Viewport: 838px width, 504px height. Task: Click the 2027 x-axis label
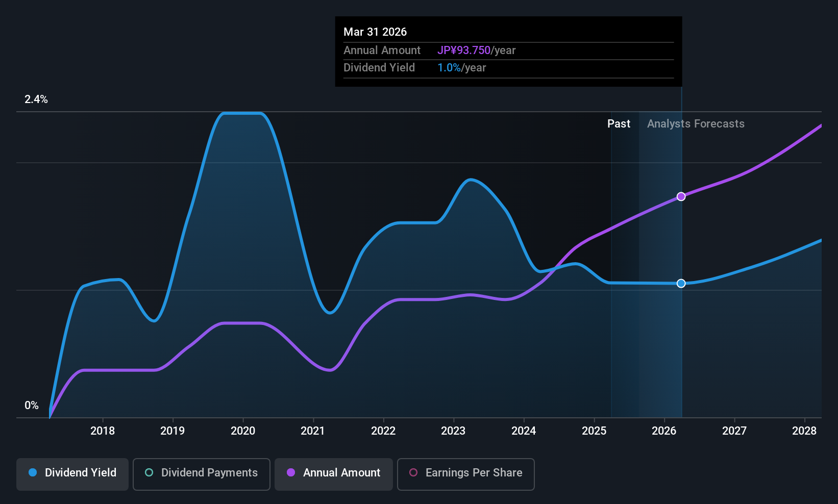click(x=734, y=431)
